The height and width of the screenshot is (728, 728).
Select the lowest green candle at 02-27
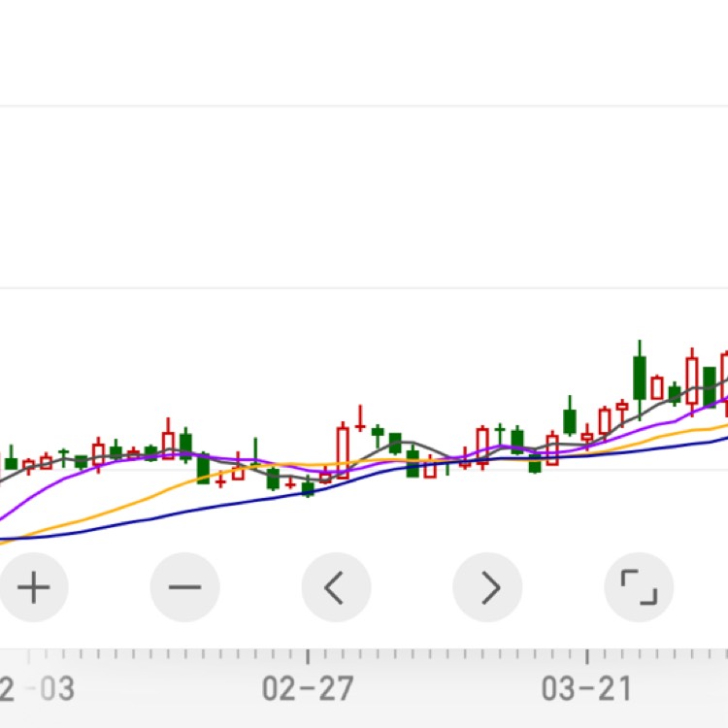(x=308, y=487)
